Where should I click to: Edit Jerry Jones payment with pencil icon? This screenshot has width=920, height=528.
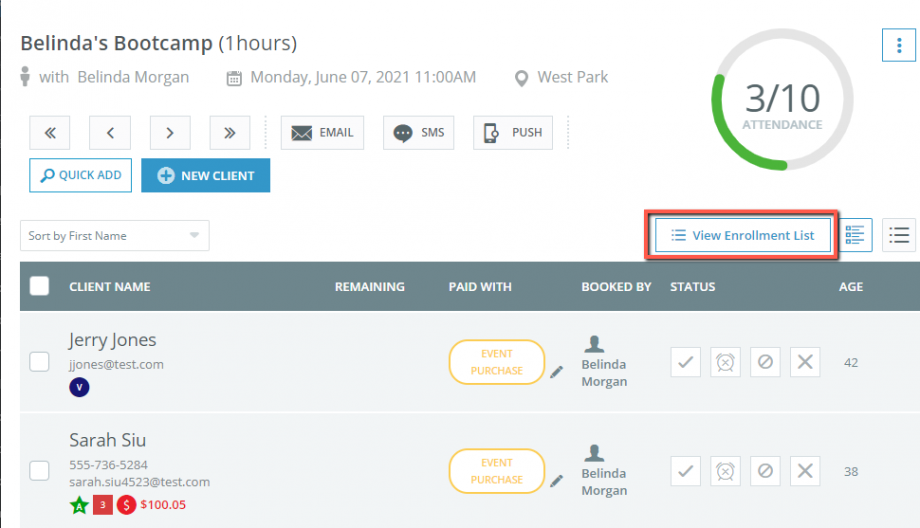[x=556, y=372]
